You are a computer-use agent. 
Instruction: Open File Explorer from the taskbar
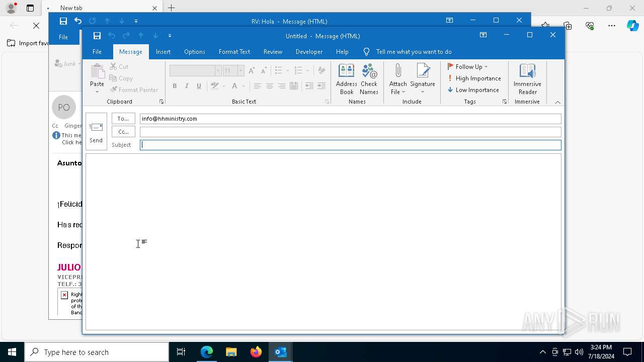pyautogui.click(x=231, y=352)
